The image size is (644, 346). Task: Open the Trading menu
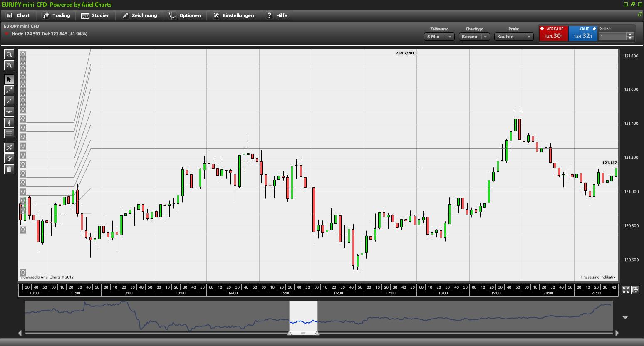(56, 15)
